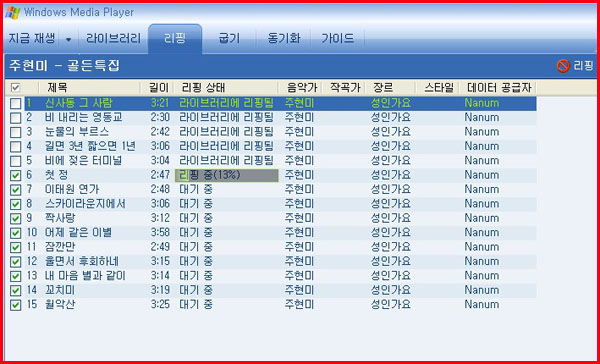Uncheck the box for track 15 월악산
The height and width of the screenshot is (364, 600).
15,305
